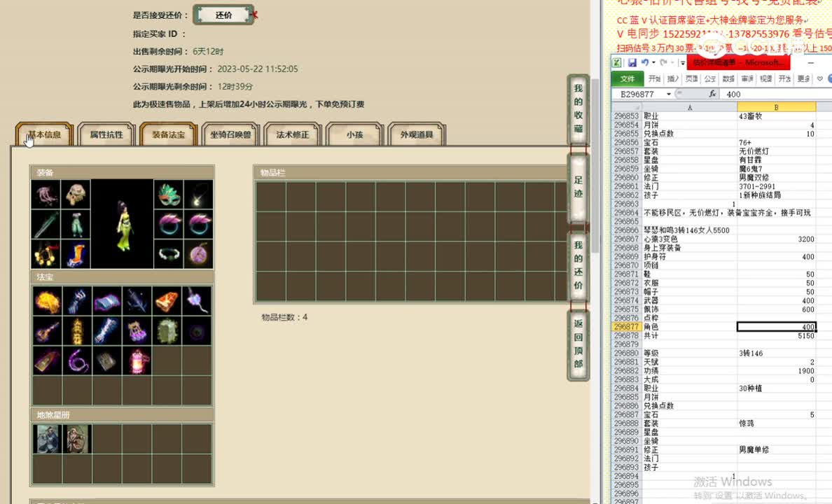Open the Name Box dropdown arrow

click(668, 93)
